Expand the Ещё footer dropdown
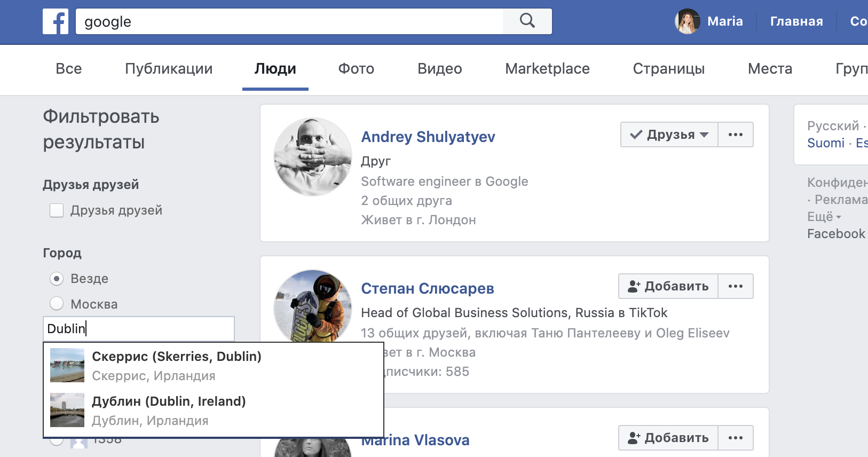 824,217
